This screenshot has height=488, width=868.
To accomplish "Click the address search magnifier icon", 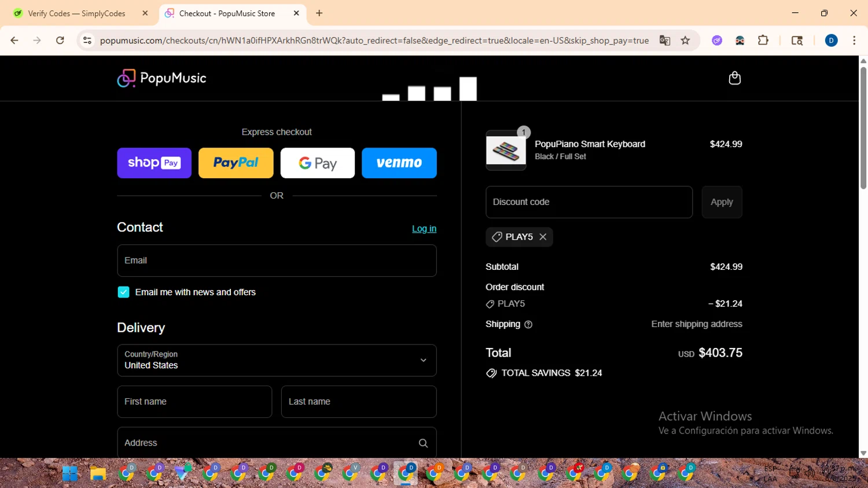I will tap(423, 443).
